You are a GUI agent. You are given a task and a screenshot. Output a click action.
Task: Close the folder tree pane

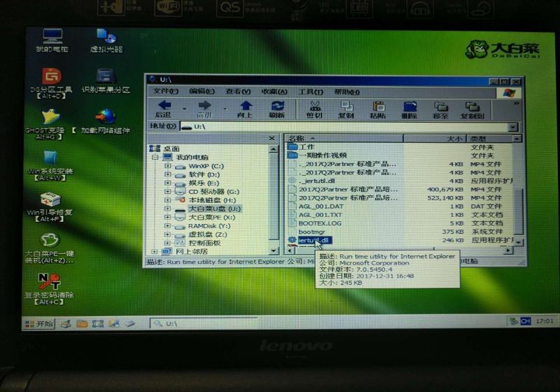coord(272,138)
